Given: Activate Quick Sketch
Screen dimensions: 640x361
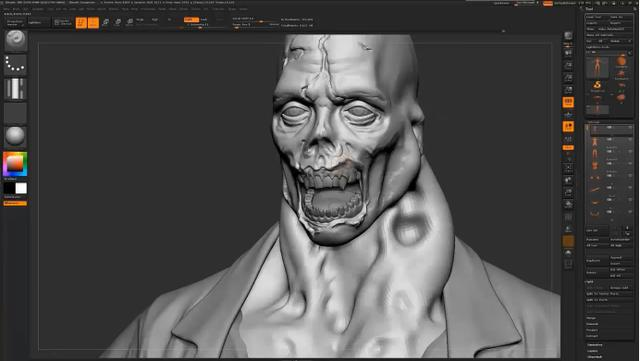Looking at the screenshot, I should tap(62, 22).
